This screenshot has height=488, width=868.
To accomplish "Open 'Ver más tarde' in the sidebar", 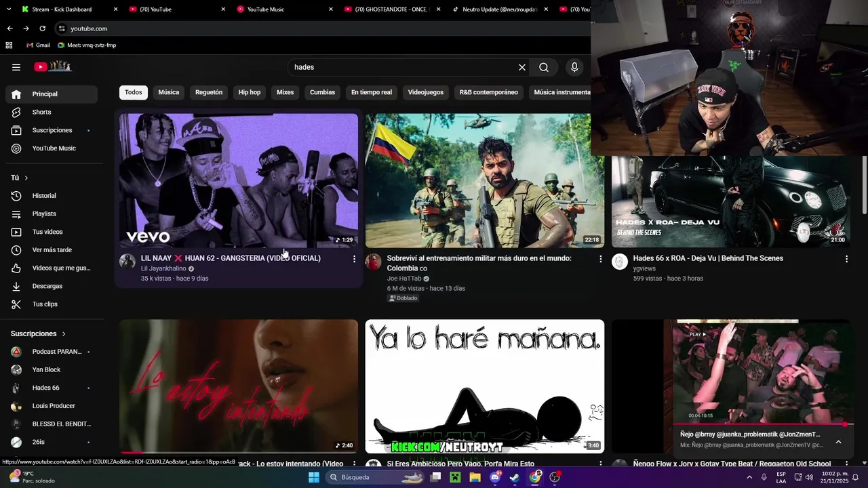I will 52,250.
